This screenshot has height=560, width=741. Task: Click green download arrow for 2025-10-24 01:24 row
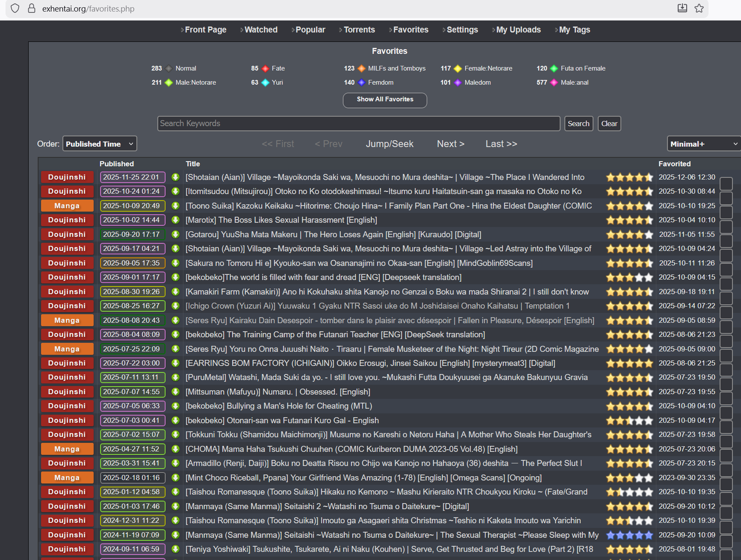coord(175,191)
